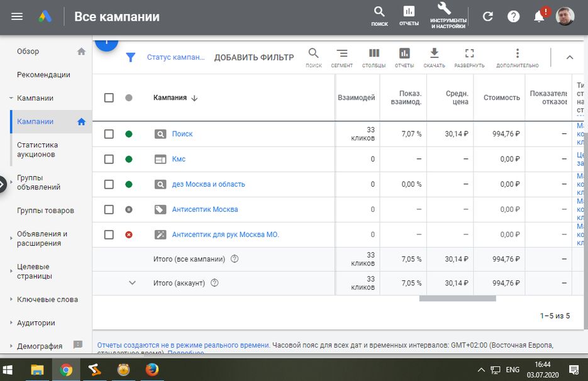Open the help question mark icon
The image size is (588, 381).
tap(514, 17)
